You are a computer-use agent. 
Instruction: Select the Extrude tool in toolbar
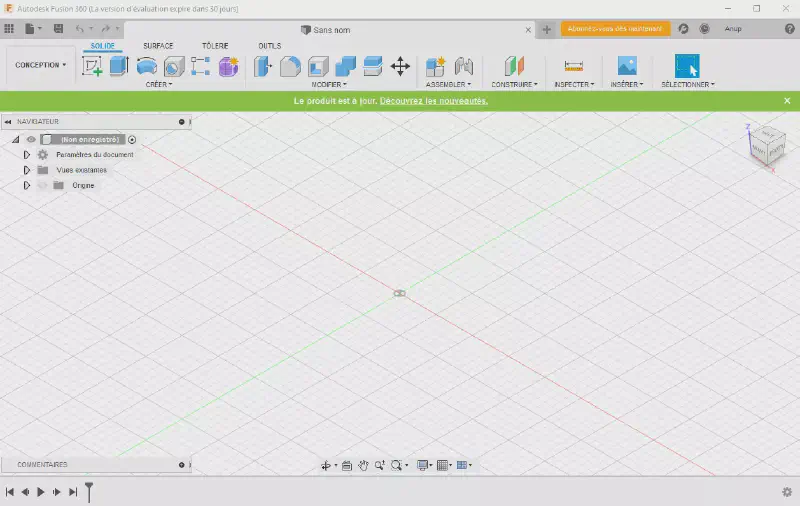(119, 66)
